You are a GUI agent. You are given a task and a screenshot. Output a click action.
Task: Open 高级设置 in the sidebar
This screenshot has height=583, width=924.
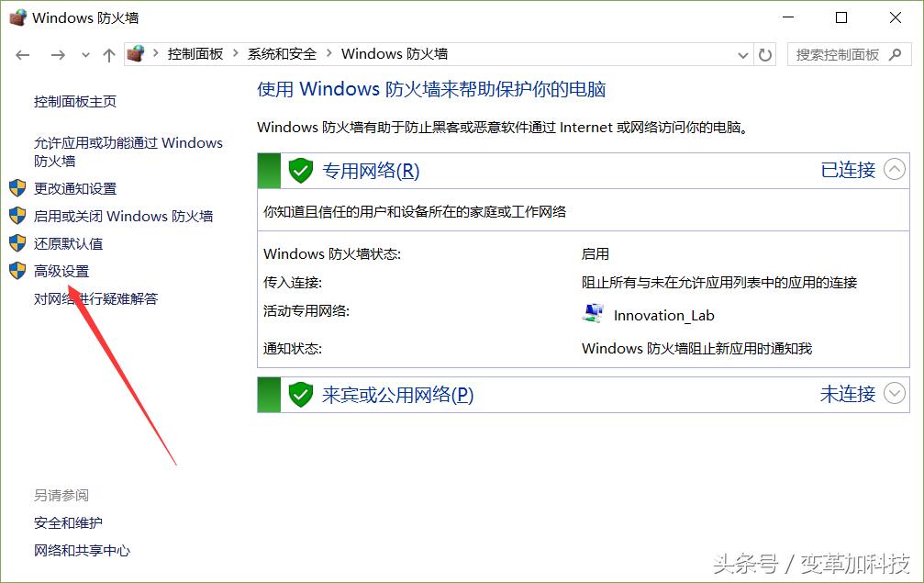[x=61, y=271]
